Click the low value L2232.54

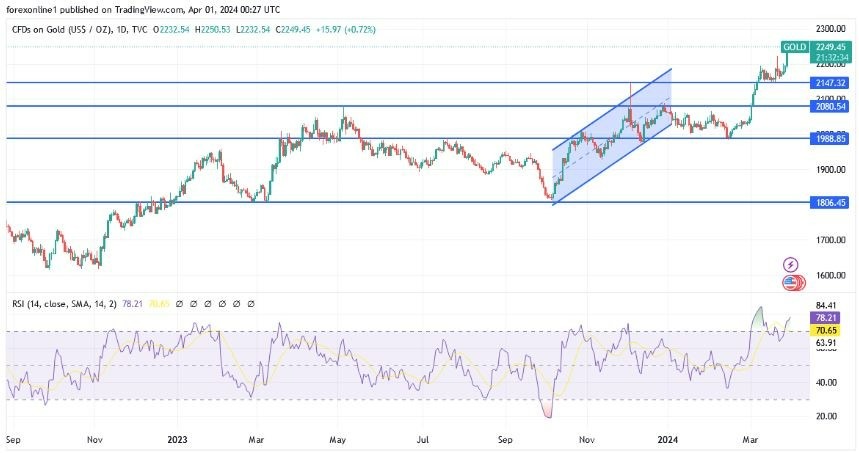(x=253, y=30)
